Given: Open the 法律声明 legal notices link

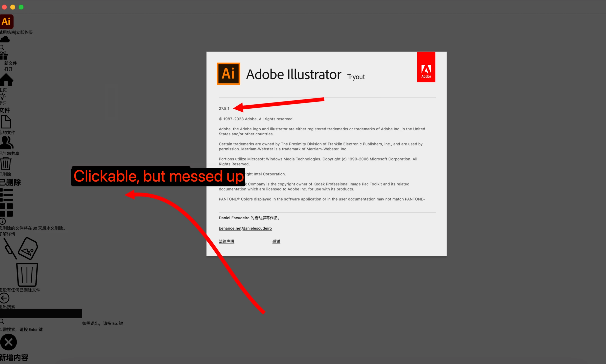Looking at the screenshot, I should [226, 241].
